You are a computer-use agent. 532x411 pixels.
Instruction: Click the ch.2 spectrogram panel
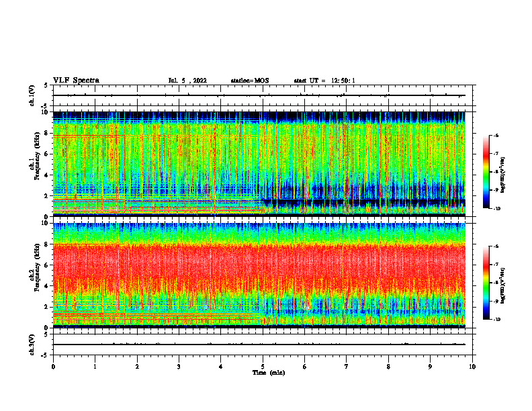259,275
